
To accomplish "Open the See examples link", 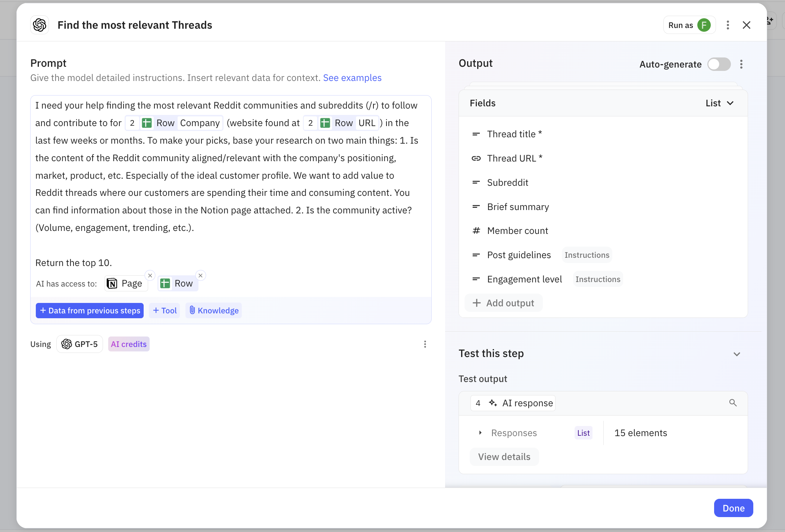I will tap(352, 78).
